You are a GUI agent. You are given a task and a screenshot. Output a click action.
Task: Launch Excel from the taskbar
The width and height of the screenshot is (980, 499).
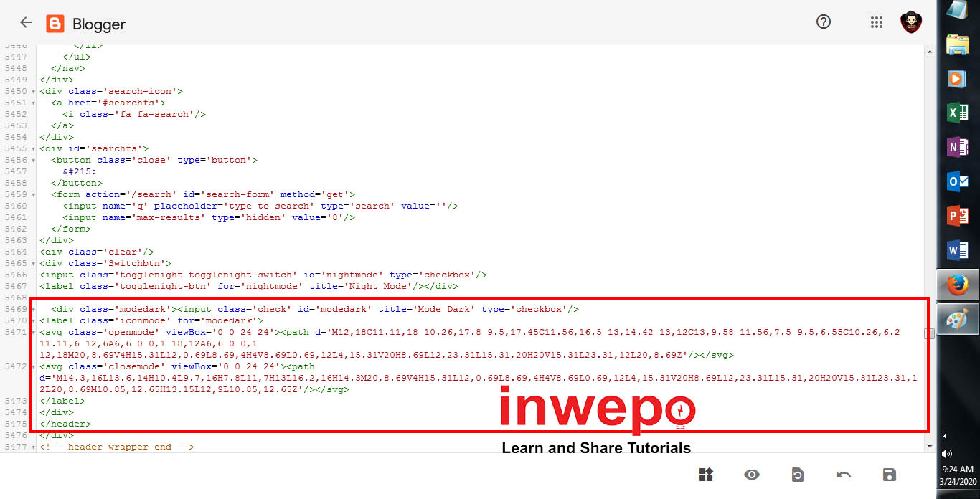[958, 113]
